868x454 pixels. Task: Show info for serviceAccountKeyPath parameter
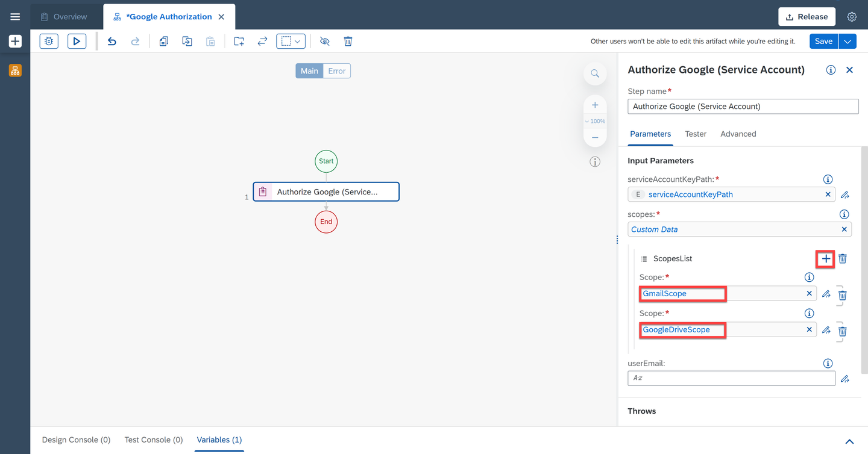pyautogui.click(x=828, y=179)
